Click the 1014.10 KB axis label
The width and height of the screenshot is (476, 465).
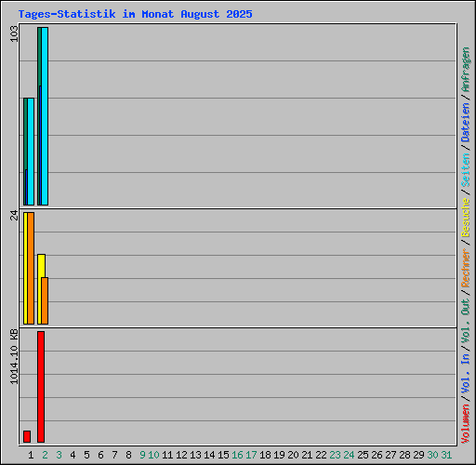(14, 356)
